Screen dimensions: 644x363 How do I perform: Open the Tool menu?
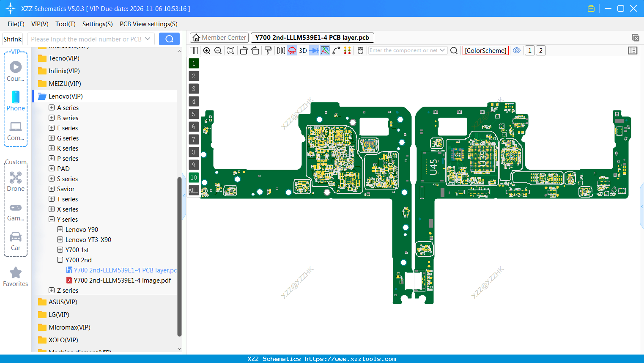point(65,24)
